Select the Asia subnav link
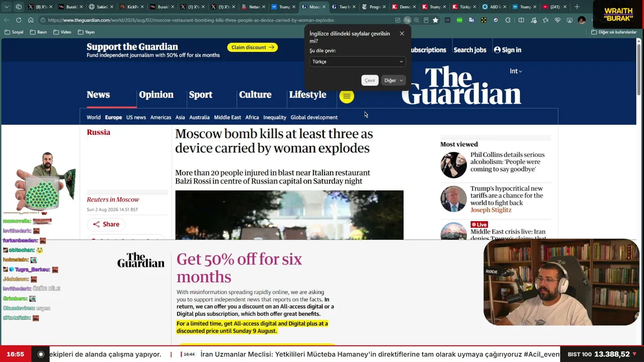644x362 pixels. (180, 117)
